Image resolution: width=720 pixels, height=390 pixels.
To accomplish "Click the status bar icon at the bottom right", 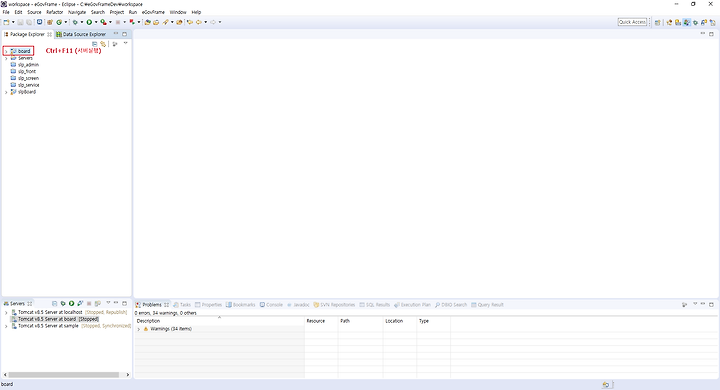I will pyautogui.click(x=606, y=384).
